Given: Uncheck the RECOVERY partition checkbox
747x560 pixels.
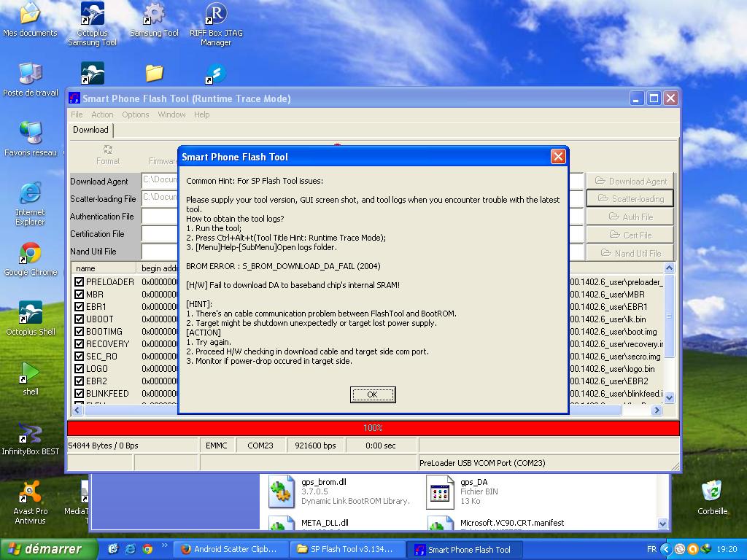Looking at the screenshot, I should 79,344.
